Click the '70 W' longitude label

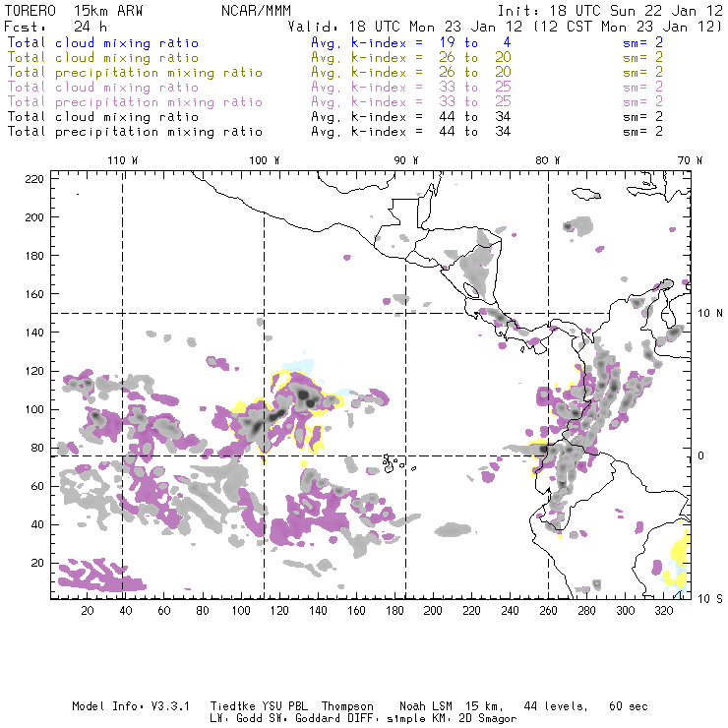(x=690, y=160)
